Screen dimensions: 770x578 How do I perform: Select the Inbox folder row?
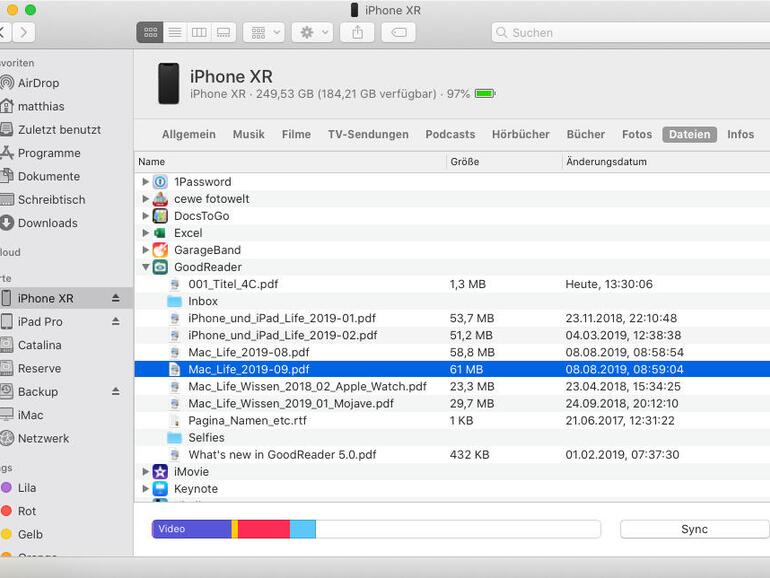point(452,301)
